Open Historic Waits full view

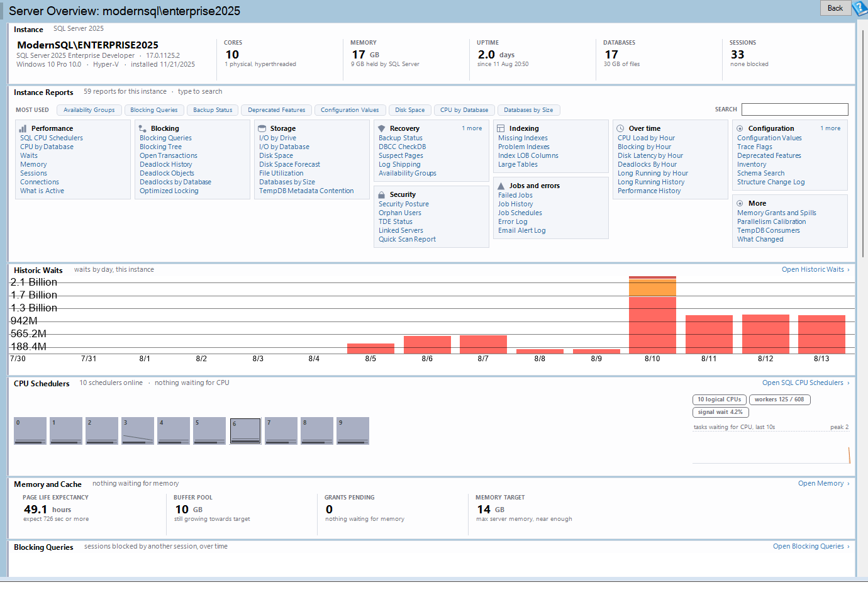815,269
